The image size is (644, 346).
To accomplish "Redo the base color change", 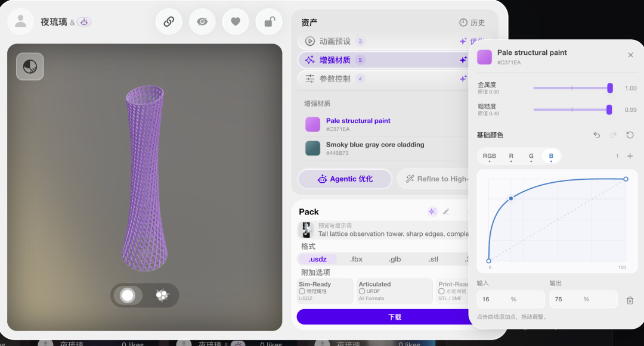I will 613,135.
